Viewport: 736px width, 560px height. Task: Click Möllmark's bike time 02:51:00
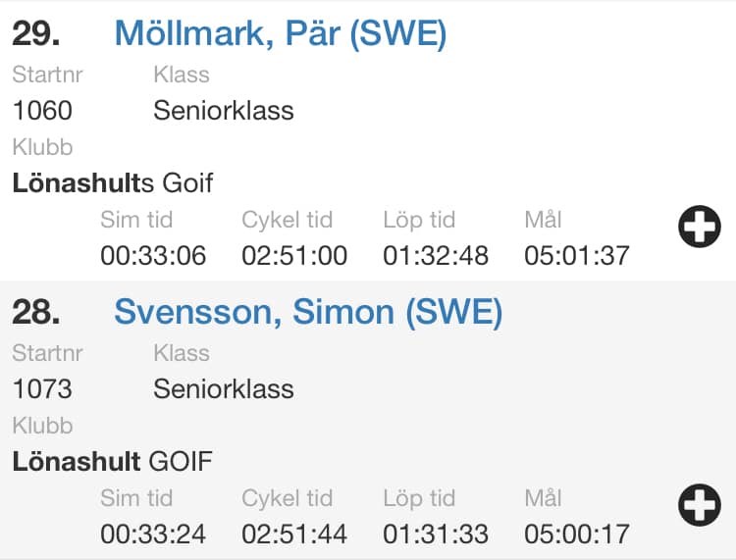(294, 256)
